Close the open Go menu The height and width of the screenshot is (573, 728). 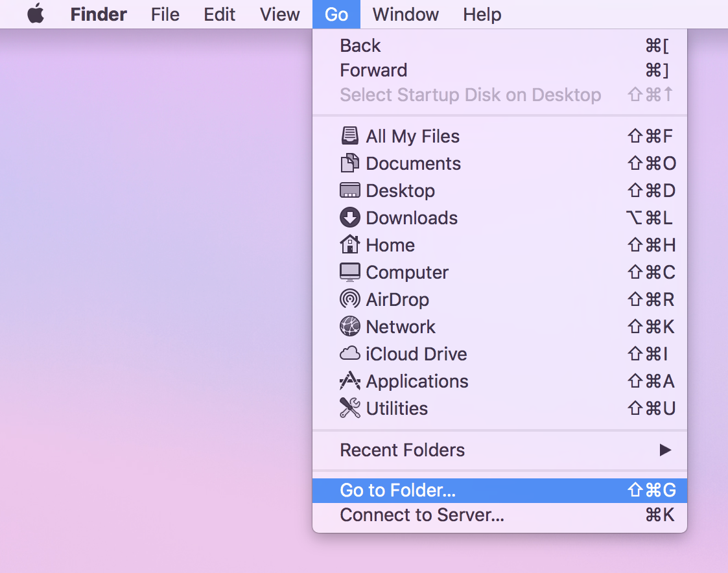pyautogui.click(x=336, y=14)
